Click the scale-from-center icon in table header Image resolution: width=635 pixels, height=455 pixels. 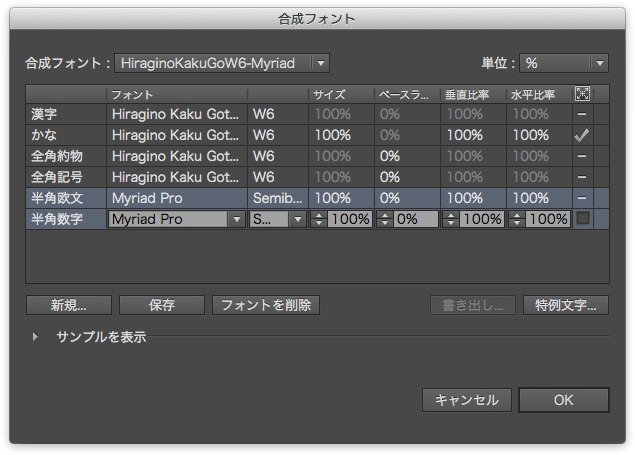tap(583, 94)
